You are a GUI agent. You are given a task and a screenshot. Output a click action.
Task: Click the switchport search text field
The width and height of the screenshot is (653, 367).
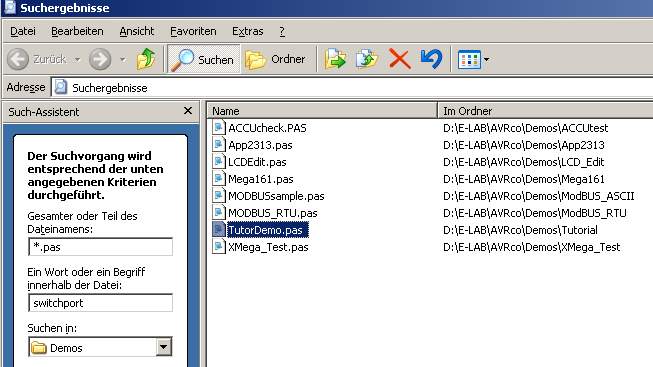click(x=100, y=303)
